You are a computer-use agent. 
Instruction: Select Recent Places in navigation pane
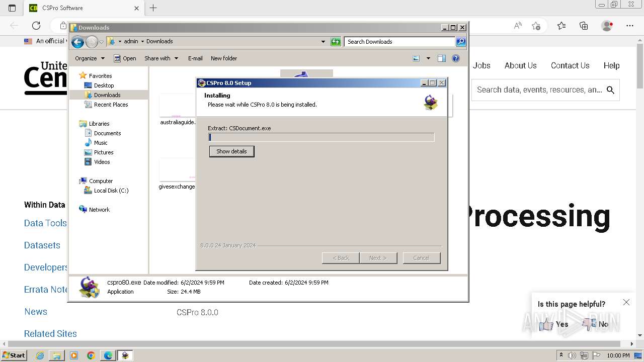tap(111, 105)
